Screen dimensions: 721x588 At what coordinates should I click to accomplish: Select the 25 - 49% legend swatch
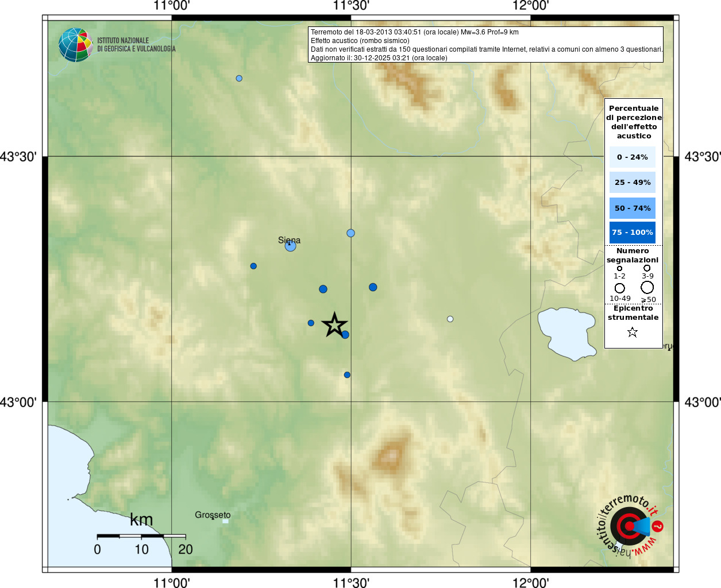pyautogui.click(x=632, y=183)
